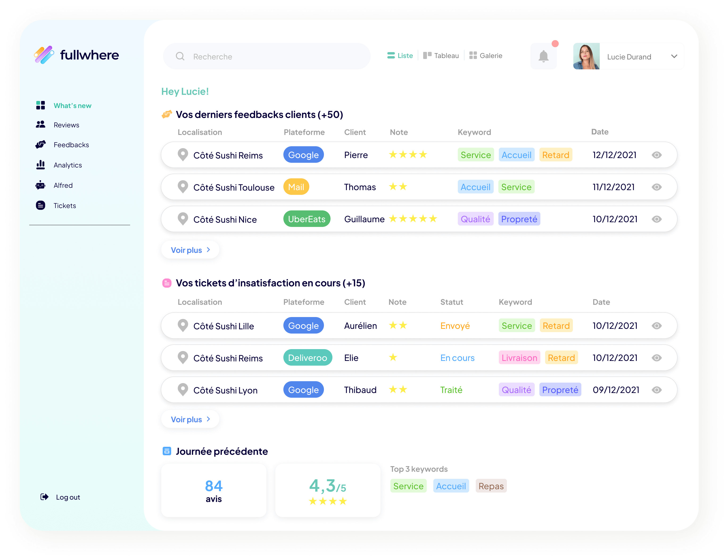This screenshot has width=728, height=560.
Task: Open the Reviews people icon
Action: pos(41,125)
